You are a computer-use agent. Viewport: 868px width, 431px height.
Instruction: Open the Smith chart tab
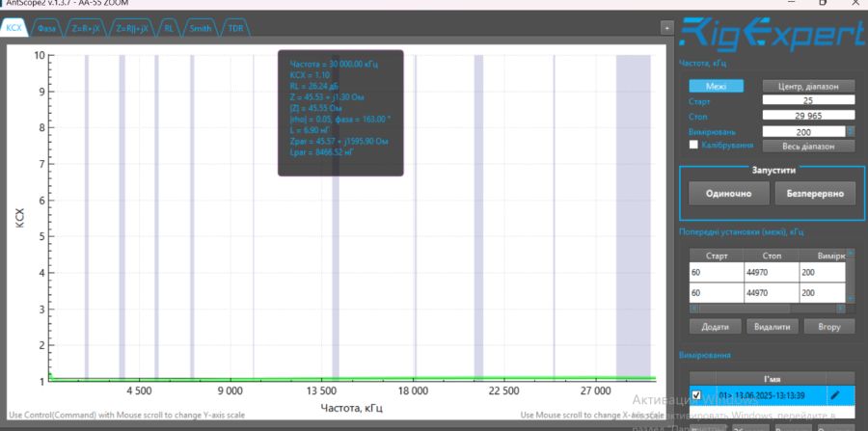pos(200,29)
